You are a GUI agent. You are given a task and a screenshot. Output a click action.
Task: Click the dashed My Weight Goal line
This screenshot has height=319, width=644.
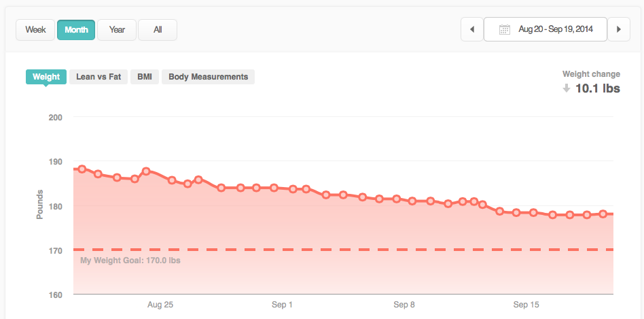pos(340,250)
